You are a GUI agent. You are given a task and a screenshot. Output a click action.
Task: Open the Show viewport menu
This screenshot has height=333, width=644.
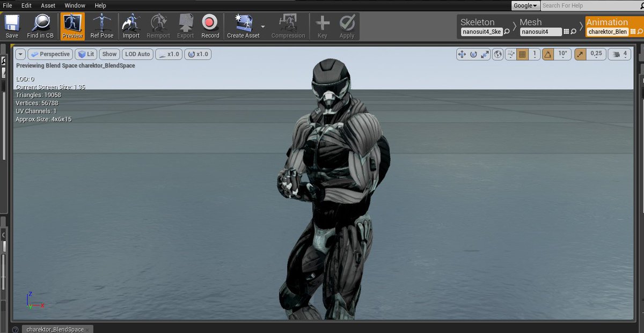pyautogui.click(x=109, y=54)
